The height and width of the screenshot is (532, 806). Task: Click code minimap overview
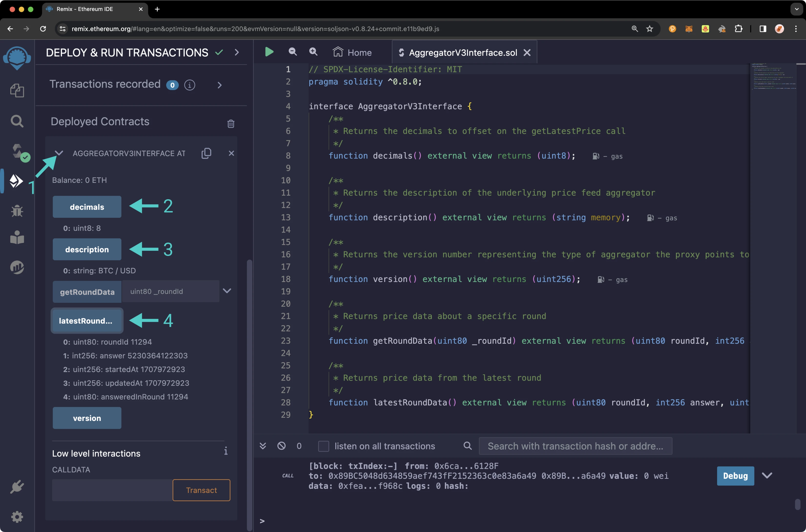click(773, 77)
